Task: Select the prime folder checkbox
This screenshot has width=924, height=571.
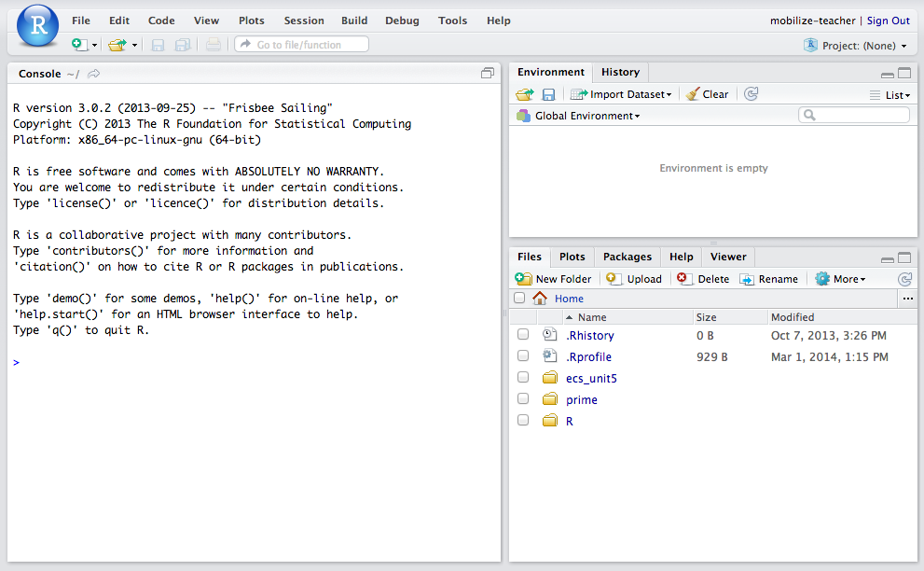Action: [x=523, y=399]
